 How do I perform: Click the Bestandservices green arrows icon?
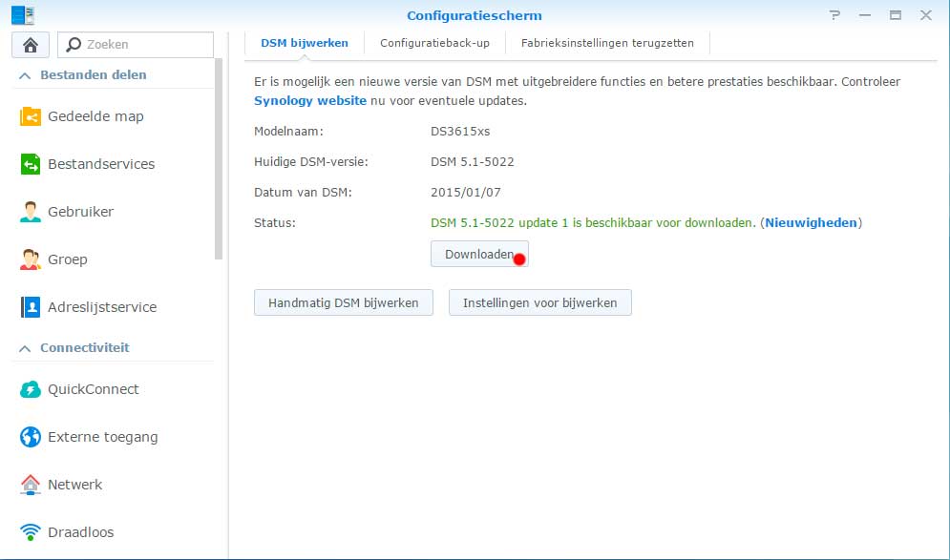pos(31,164)
